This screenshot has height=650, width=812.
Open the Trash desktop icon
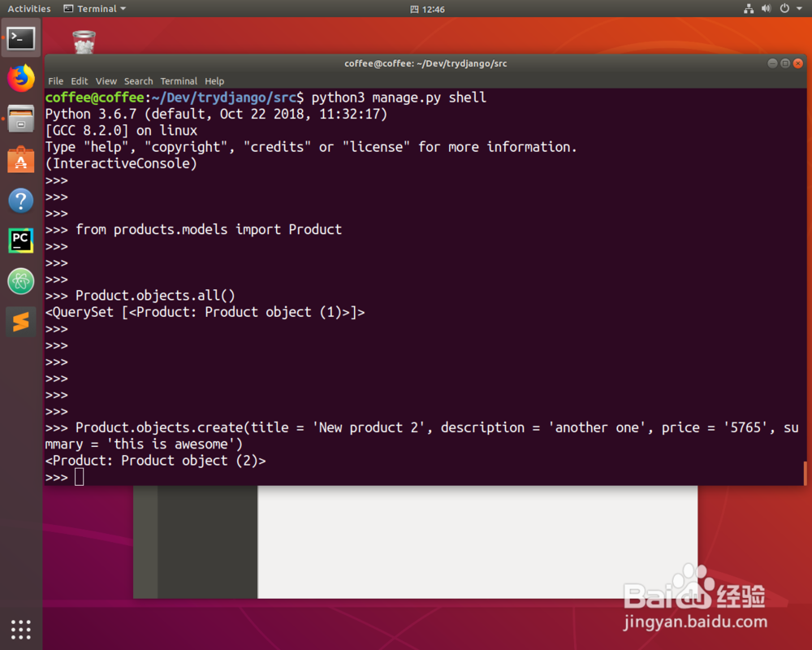[84, 42]
